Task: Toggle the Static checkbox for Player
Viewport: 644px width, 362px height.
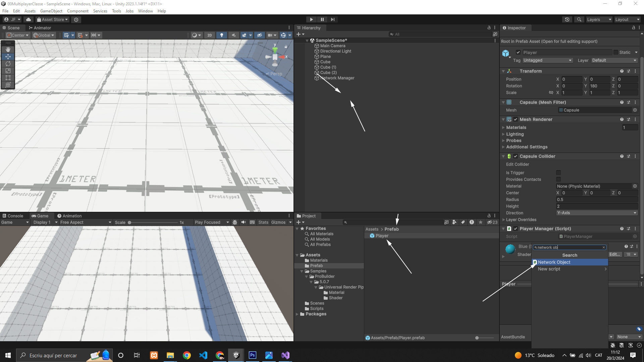Action: pos(616,52)
